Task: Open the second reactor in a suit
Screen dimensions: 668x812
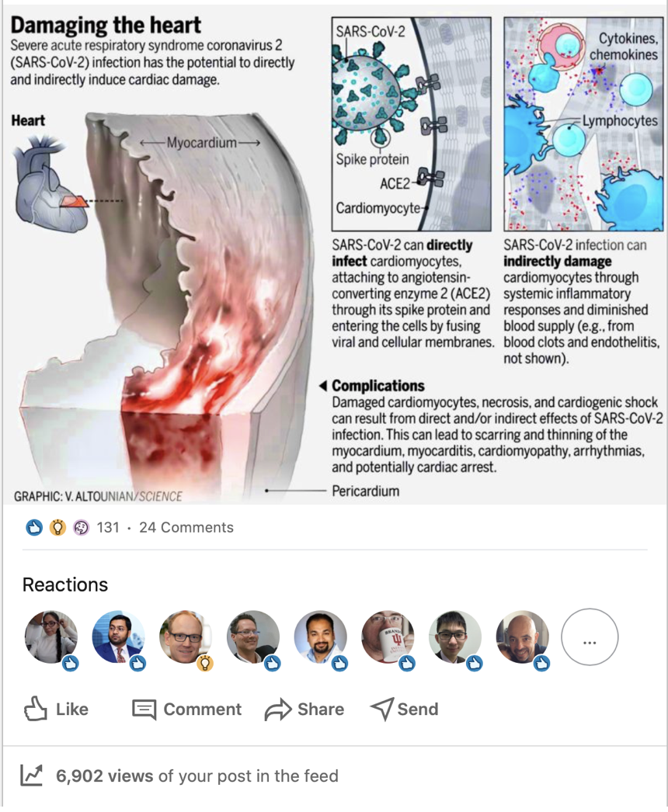Action: [119, 637]
